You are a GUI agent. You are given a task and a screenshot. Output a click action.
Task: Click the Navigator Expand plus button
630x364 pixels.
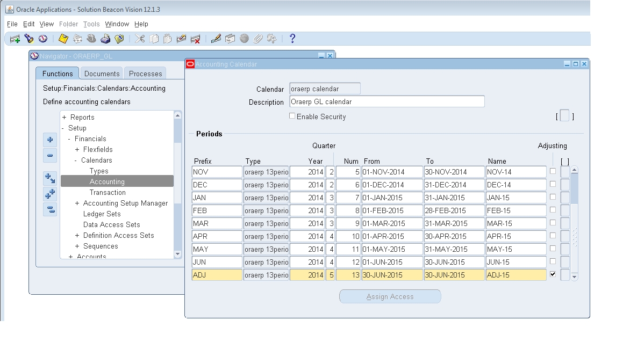[50, 140]
